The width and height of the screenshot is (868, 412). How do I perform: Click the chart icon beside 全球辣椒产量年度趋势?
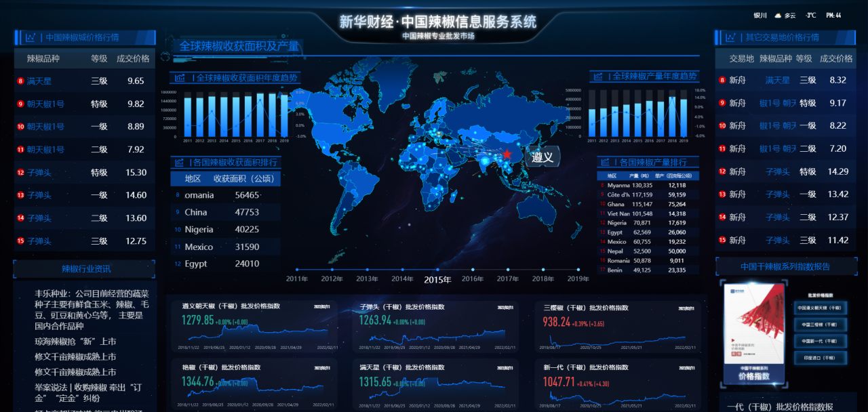click(x=599, y=77)
